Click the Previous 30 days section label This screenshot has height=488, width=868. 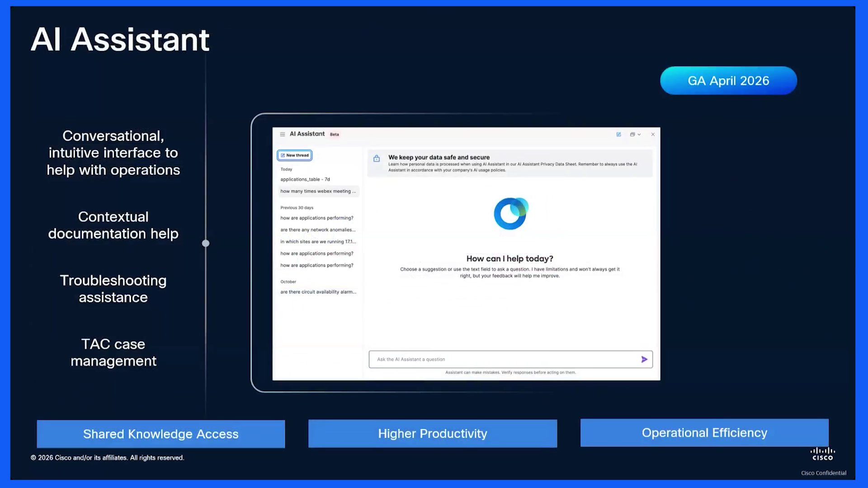pyautogui.click(x=297, y=208)
